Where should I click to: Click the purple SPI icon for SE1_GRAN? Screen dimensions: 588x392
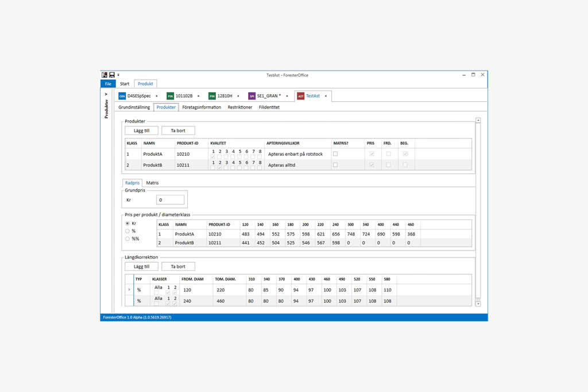[x=252, y=96]
